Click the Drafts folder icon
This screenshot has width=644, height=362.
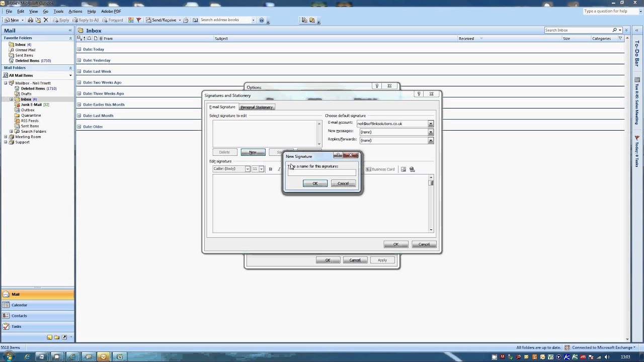pos(17,94)
